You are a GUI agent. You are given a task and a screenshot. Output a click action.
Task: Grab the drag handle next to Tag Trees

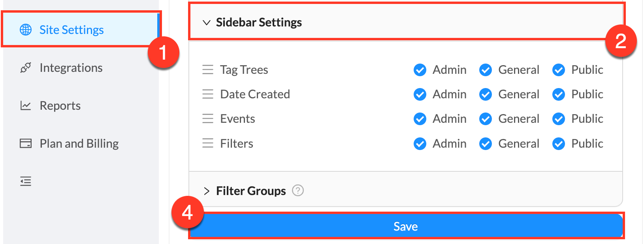click(x=208, y=70)
